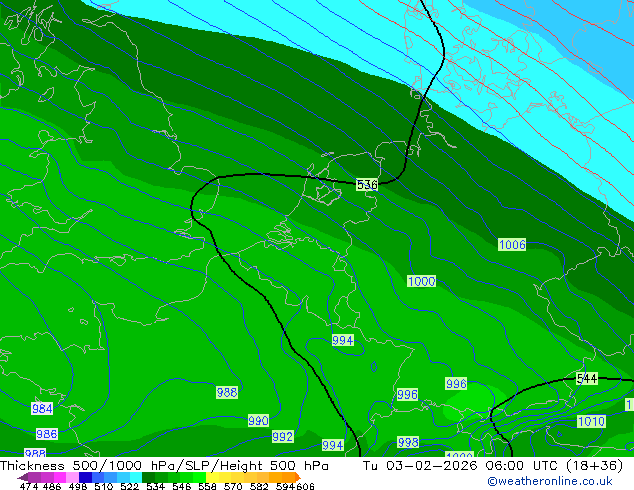Click the 994 label beside 992 label

pyautogui.click(x=333, y=445)
